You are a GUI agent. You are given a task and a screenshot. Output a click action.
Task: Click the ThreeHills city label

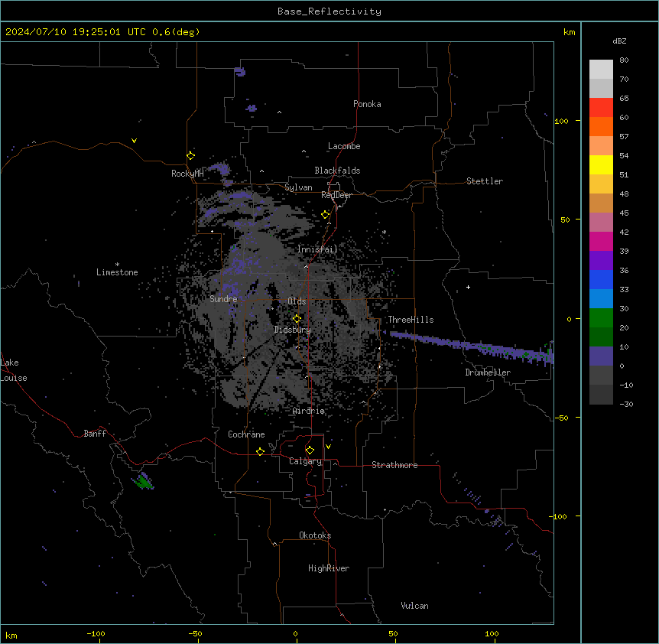411,320
